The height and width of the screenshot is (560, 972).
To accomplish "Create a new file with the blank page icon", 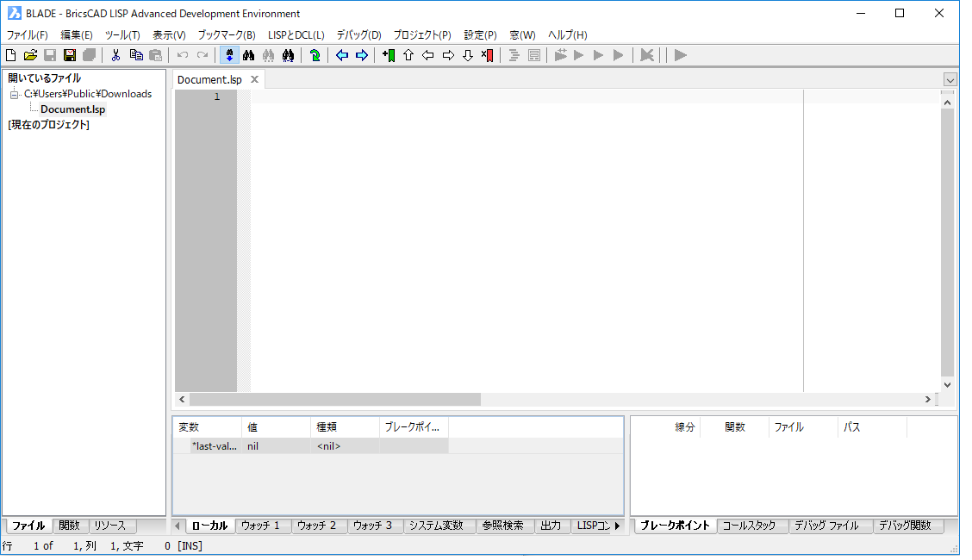I will (10, 55).
